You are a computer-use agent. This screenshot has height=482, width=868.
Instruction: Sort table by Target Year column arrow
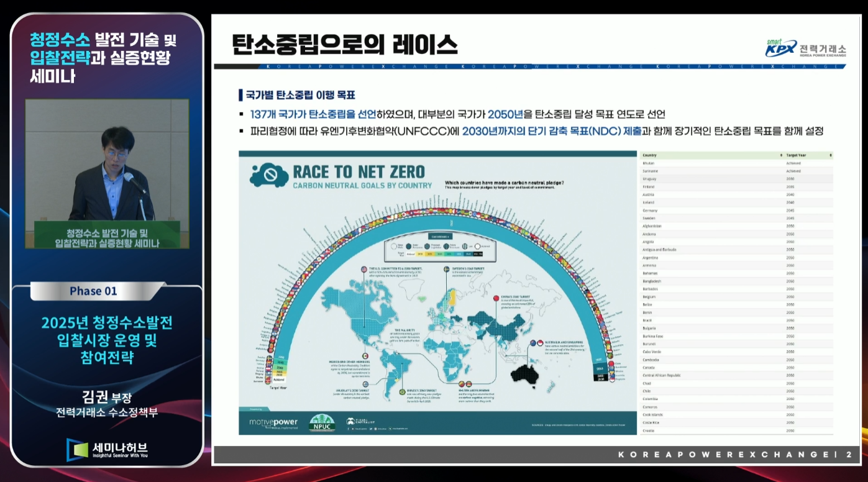click(x=830, y=155)
